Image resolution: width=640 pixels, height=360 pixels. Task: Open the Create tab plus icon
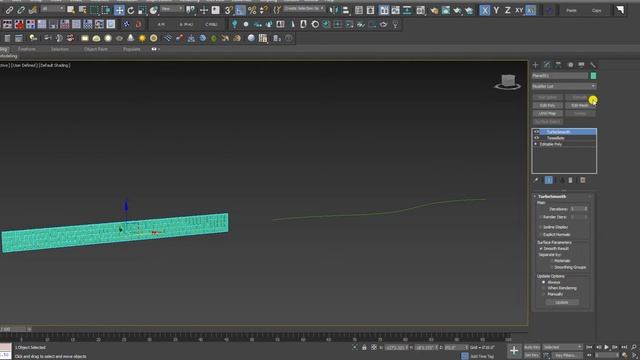[536, 65]
